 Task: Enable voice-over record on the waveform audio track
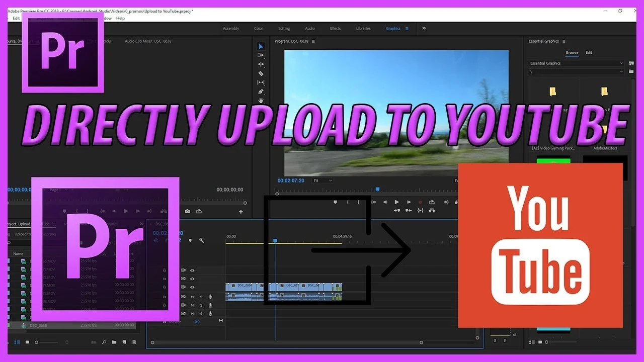point(210,297)
